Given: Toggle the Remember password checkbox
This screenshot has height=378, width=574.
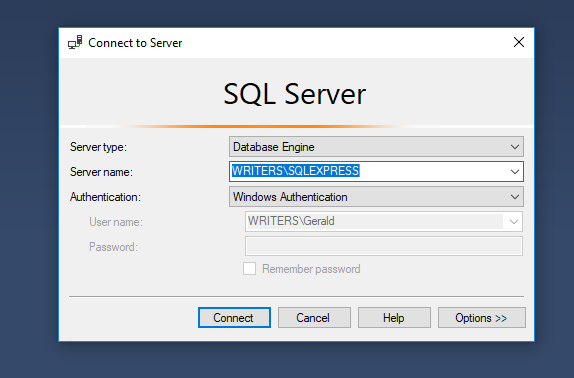Looking at the screenshot, I should pyautogui.click(x=250, y=269).
